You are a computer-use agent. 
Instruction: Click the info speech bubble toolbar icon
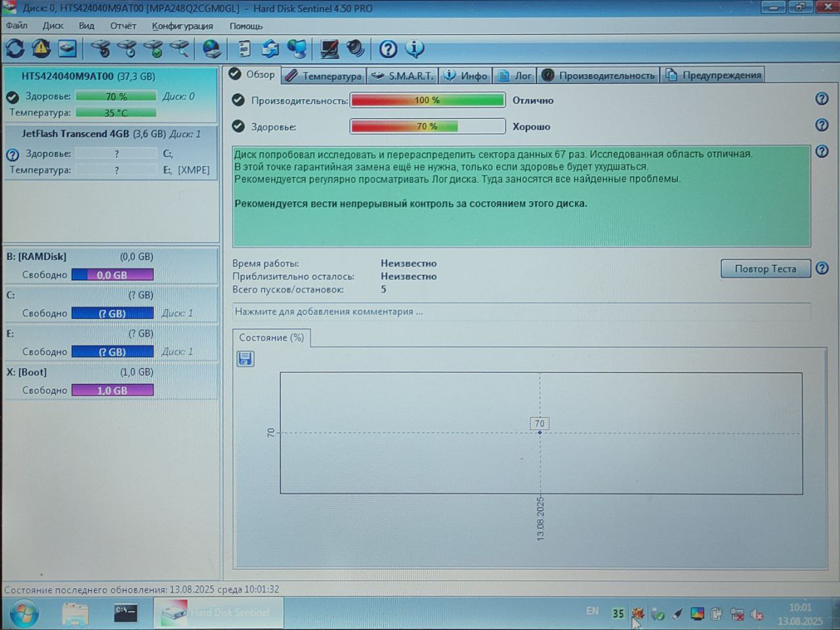pyautogui.click(x=414, y=49)
